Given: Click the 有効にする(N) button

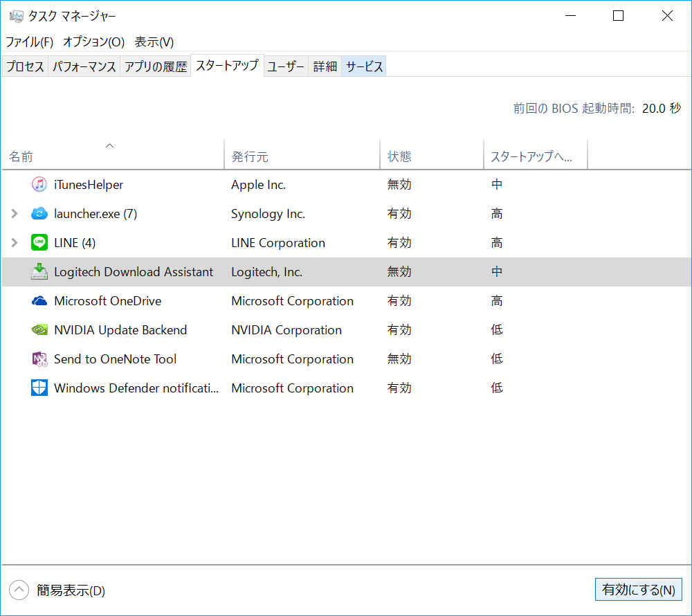Looking at the screenshot, I should 639,590.
